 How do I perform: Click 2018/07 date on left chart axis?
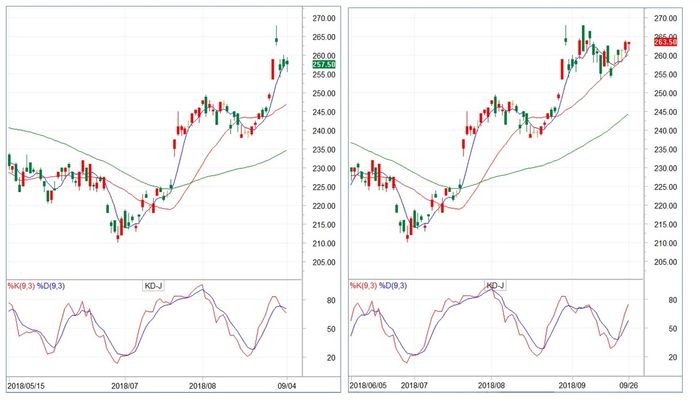(x=125, y=386)
